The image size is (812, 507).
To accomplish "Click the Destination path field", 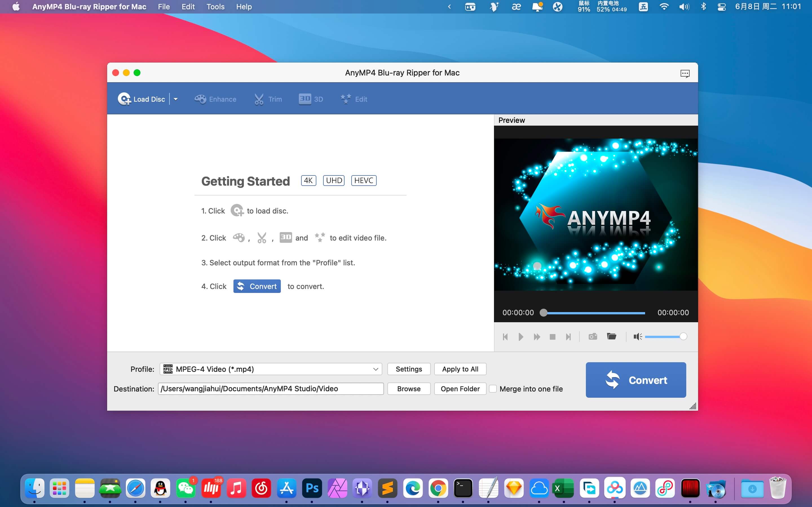I will 270,389.
